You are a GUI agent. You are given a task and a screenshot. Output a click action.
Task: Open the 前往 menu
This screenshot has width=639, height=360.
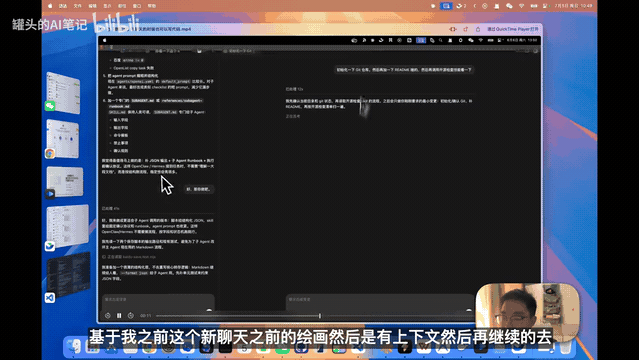(x=122, y=6)
